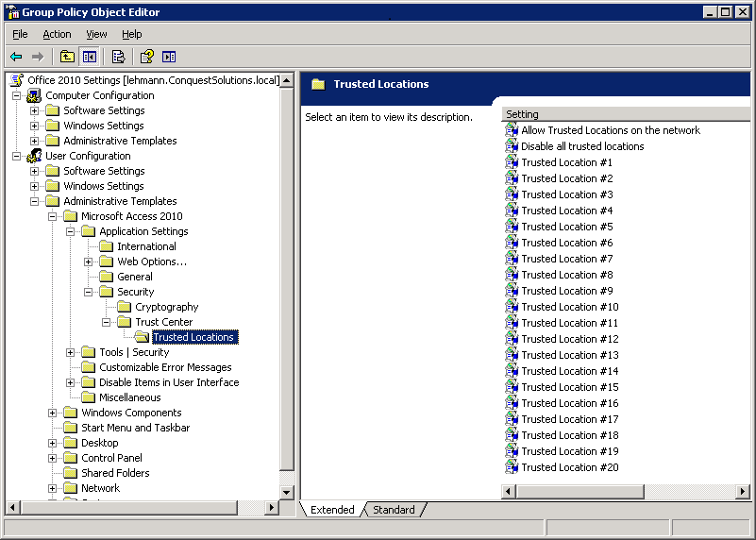Click the title bar application icon
Image resolution: width=756 pixels, height=540 pixels.
(x=12, y=11)
